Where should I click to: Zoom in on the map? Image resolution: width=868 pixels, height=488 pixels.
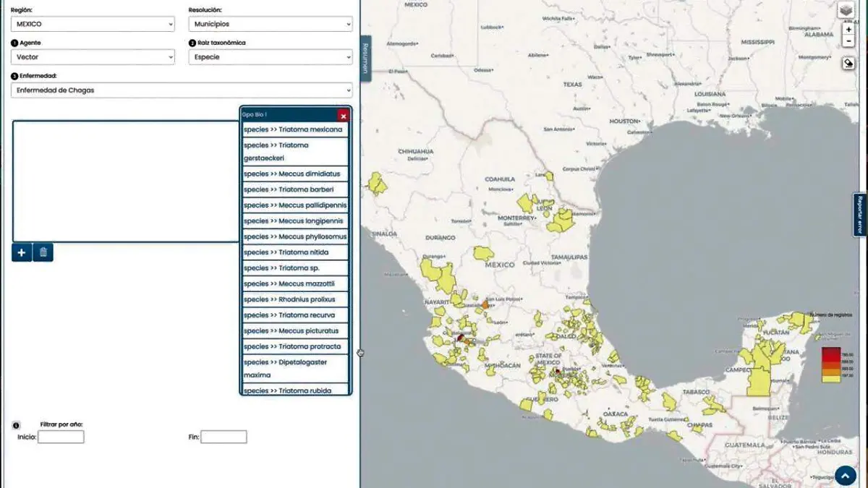[848, 30]
